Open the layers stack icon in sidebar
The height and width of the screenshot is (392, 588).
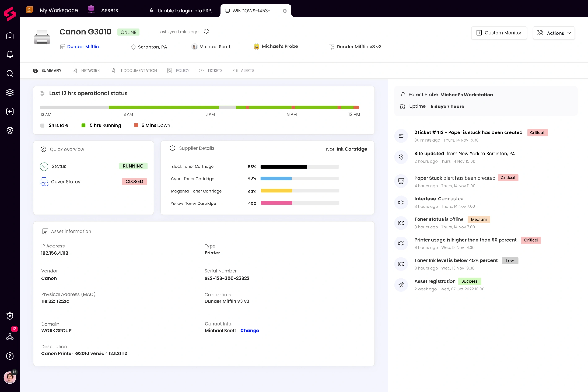coord(10,92)
